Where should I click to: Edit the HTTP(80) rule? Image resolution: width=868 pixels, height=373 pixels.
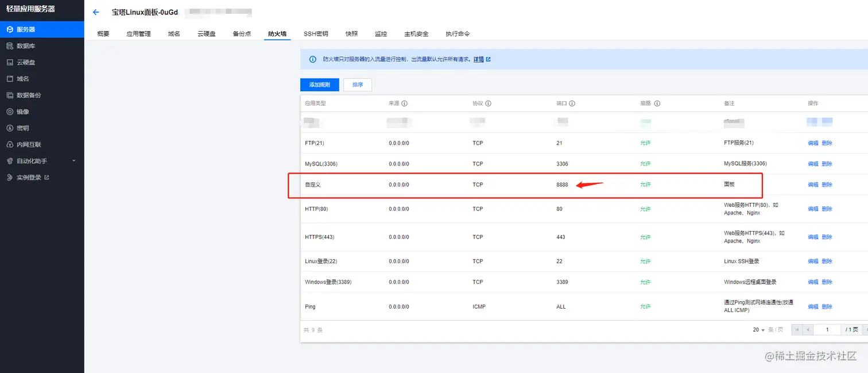pos(813,209)
